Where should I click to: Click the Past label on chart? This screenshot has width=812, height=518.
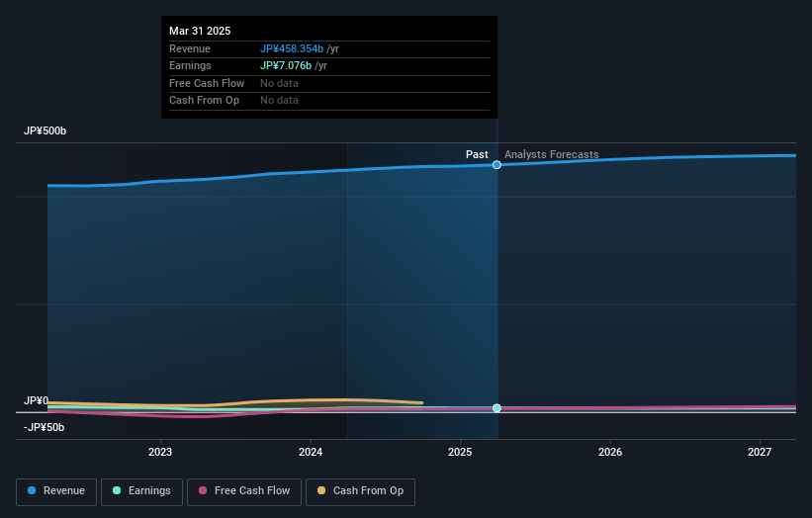click(477, 154)
